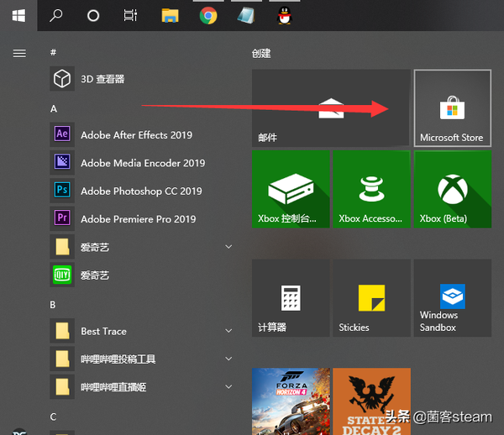Open QQ penguin icon in taskbar
Screen dimensions: 504x435
tap(284, 15)
